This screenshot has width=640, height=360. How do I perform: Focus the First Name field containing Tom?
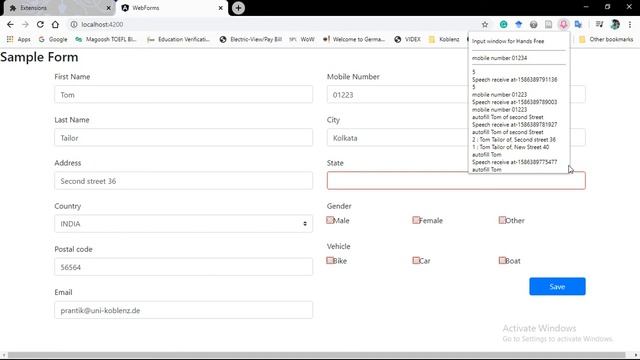(x=184, y=95)
